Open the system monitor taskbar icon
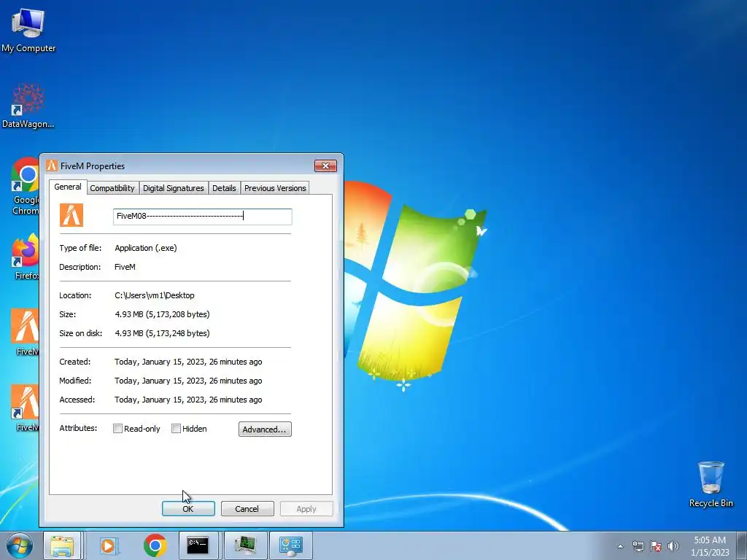This screenshot has height=560, width=747. (245, 545)
